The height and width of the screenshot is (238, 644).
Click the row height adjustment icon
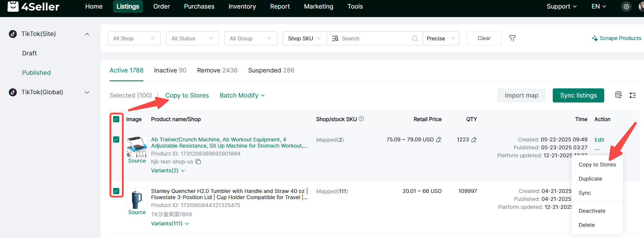(x=633, y=95)
